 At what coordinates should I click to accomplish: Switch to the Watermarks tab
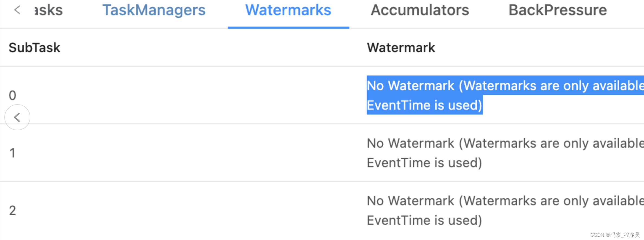point(288,10)
